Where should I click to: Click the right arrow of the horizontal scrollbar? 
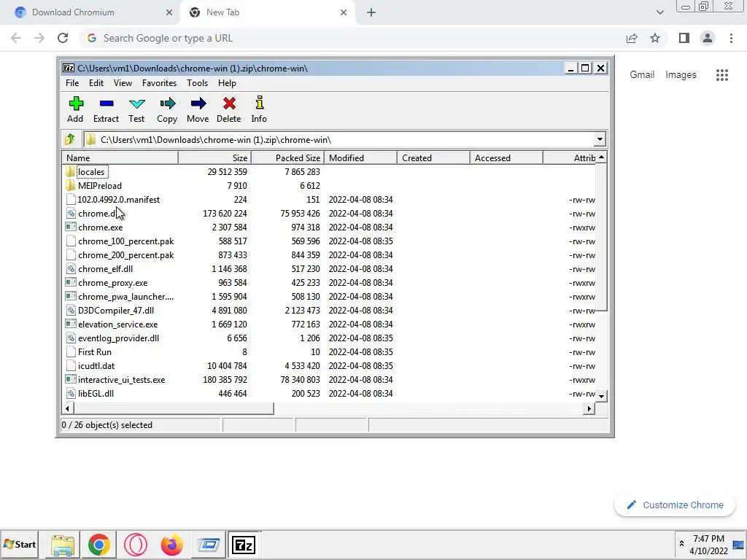[x=589, y=408]
